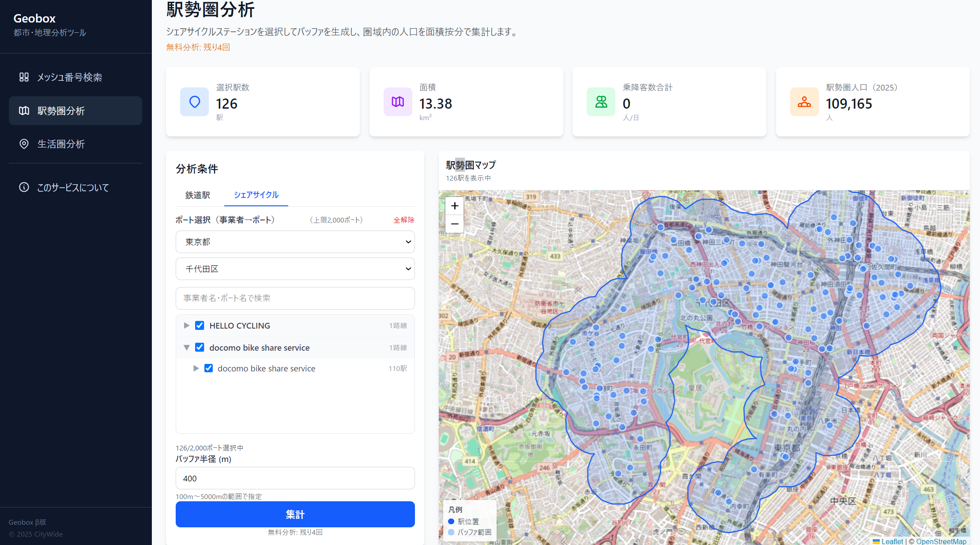
Task: Expand the HELLO CYCLING tree arrow
Action: (x=187, y=325)
